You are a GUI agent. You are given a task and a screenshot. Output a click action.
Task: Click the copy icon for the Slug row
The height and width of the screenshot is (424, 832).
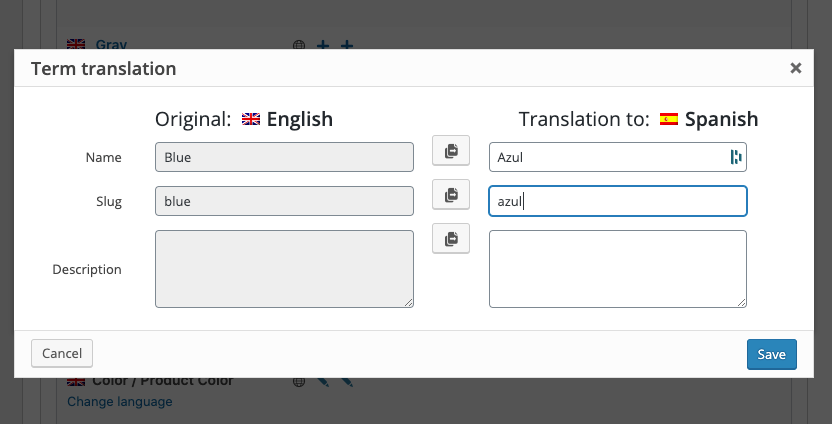point(450,194)
